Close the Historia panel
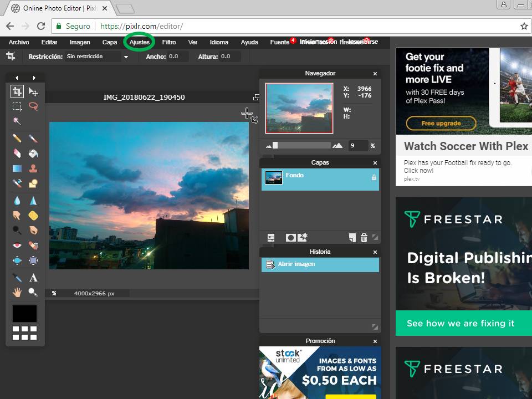 pyautogui.click(x=375, y=252)
